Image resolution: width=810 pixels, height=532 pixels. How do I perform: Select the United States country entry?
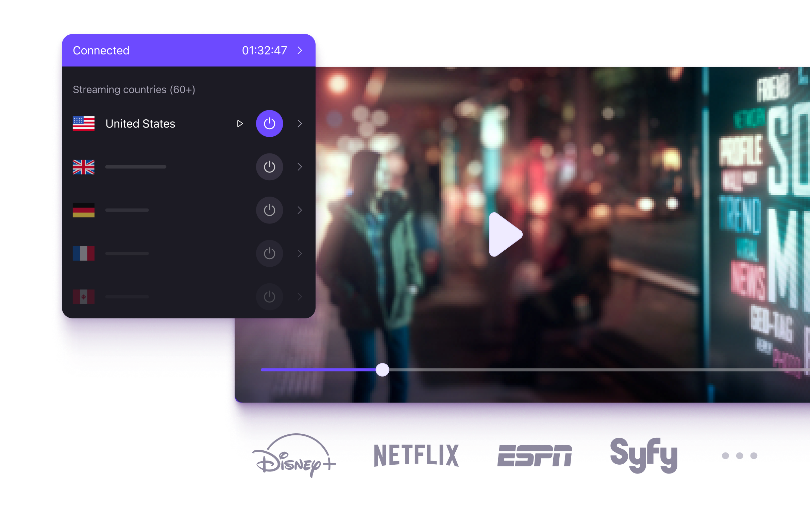140,123
